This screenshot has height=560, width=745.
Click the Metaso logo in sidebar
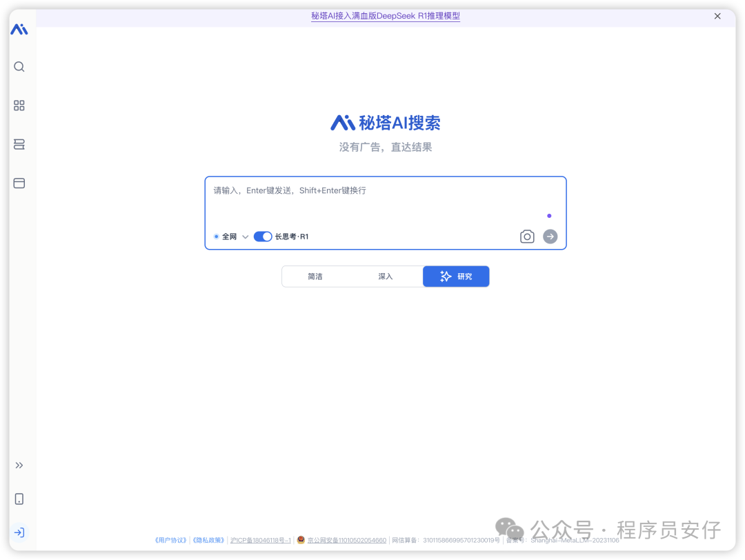pos(19,30)
